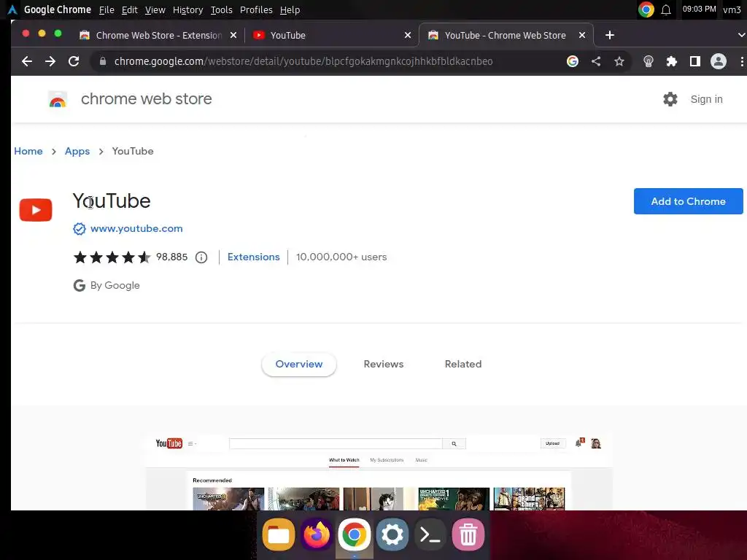The height and width of the screenshot is (560, 747).
Task: Open Settings gear in the dock
Action: click(x=392, y=534)
